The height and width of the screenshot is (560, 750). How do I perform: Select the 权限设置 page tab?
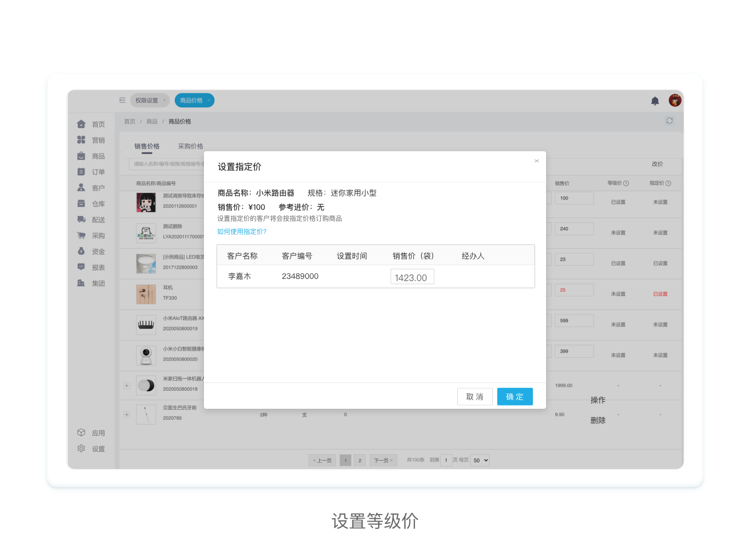click(146, 100)
